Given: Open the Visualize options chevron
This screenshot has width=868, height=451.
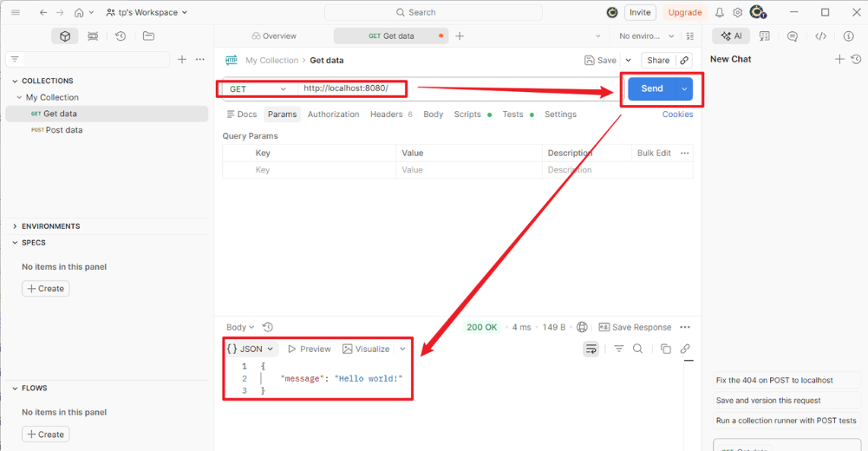Looking at the screenshot, I should point(402,350).
